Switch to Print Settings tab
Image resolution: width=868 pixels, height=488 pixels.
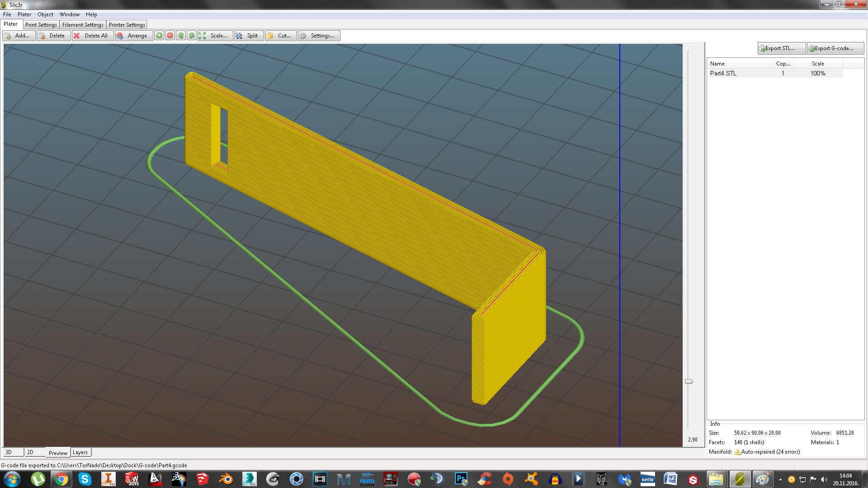[x=41, y=25]
